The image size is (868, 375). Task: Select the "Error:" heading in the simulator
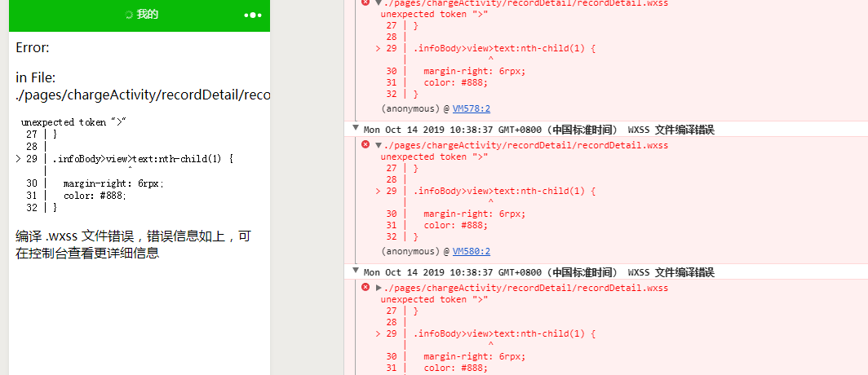click(x=33, y=48)
